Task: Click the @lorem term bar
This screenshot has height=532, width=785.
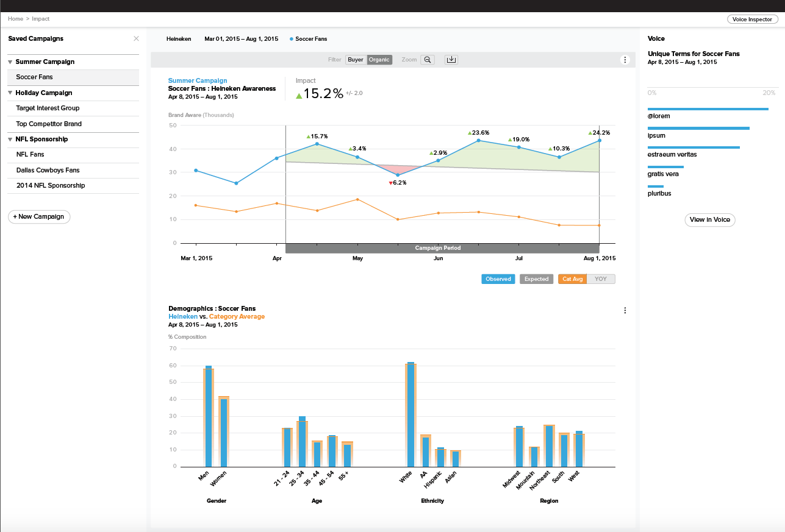Action: [708, 109]
